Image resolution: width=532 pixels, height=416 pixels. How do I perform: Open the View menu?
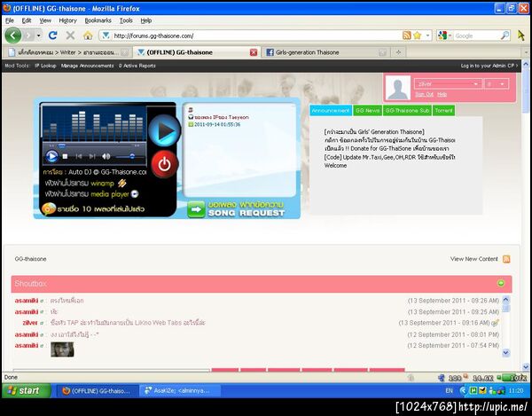click(45, 20)
